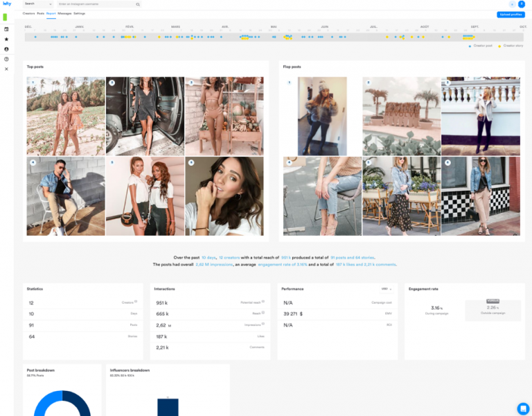Click info icon next to Creators statistic
The image size is (532, 416).
(x=136, y=301)
